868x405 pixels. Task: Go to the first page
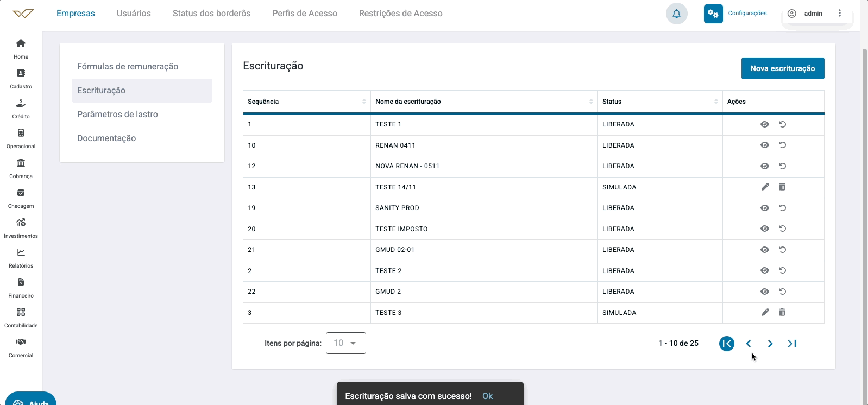727,344
